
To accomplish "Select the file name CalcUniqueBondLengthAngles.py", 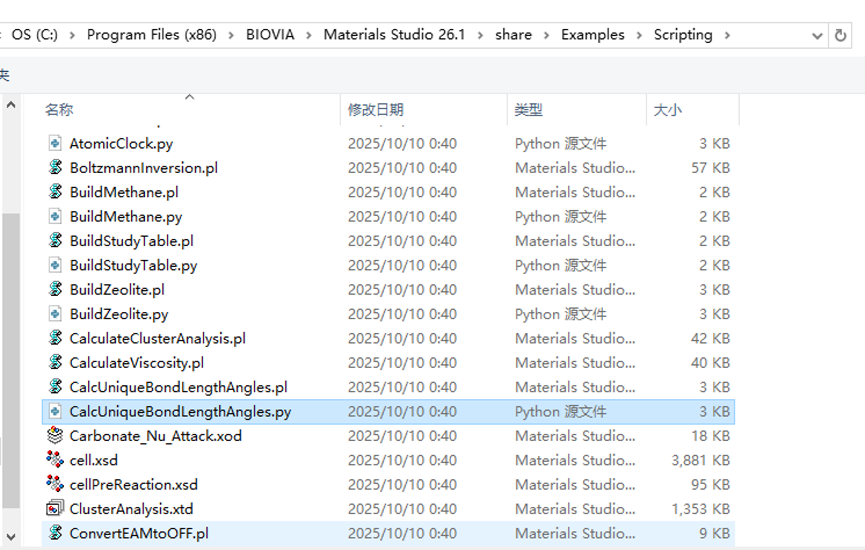I will click(180, 412).
